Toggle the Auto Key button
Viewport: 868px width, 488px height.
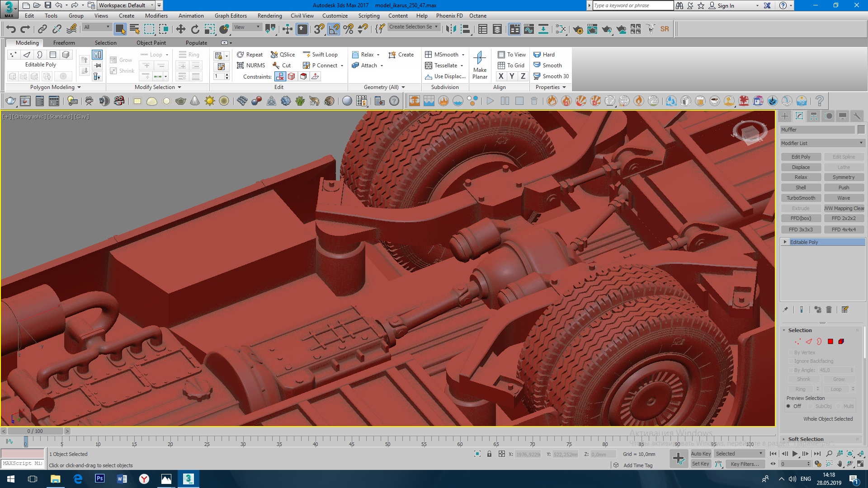(700, 454)
